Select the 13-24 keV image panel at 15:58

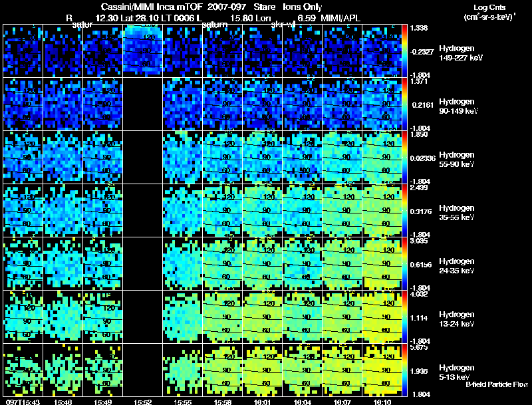point(223,317)
